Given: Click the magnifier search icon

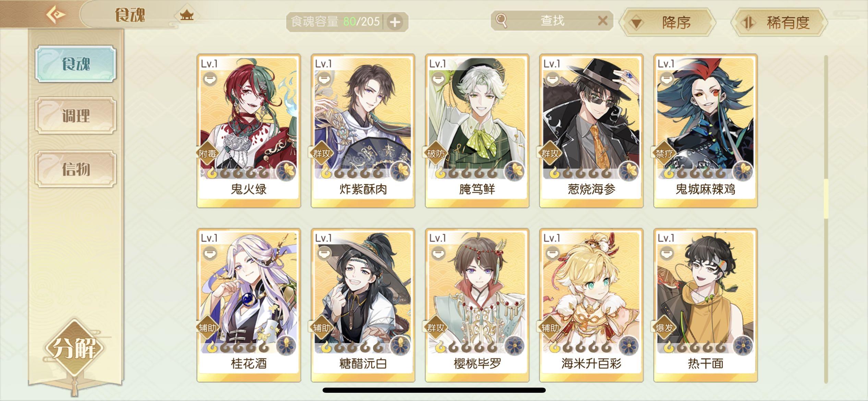Looking at the screenshot, I should 501,21.
